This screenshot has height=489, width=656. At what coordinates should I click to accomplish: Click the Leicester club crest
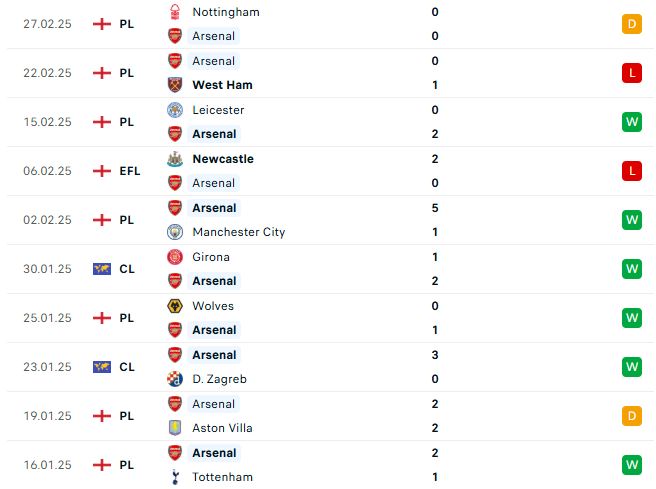[x=175, y=110]
